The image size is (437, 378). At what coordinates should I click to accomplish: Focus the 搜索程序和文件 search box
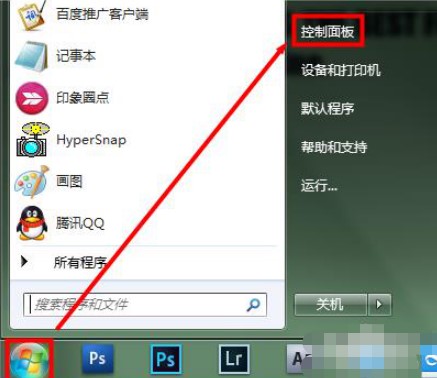pos(145,304)
